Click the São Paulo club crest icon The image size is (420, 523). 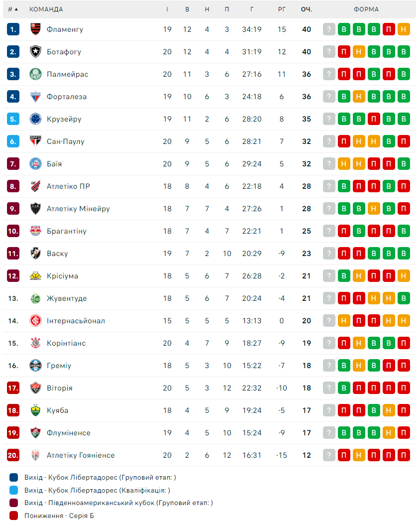pos(35,141)
